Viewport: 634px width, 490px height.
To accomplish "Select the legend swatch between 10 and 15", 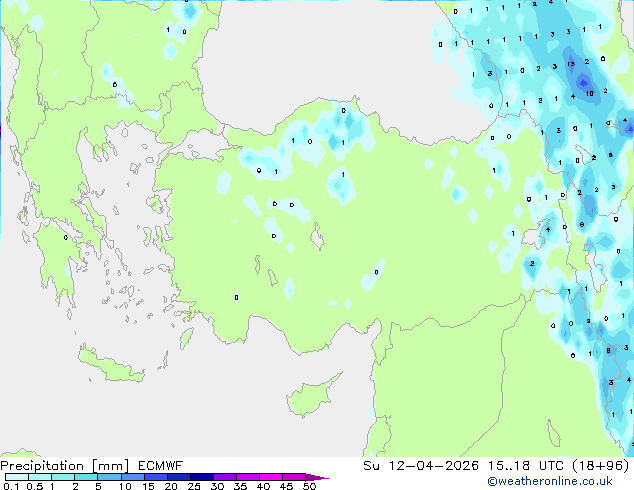I will pyautogui.click(x=133, y=477).
